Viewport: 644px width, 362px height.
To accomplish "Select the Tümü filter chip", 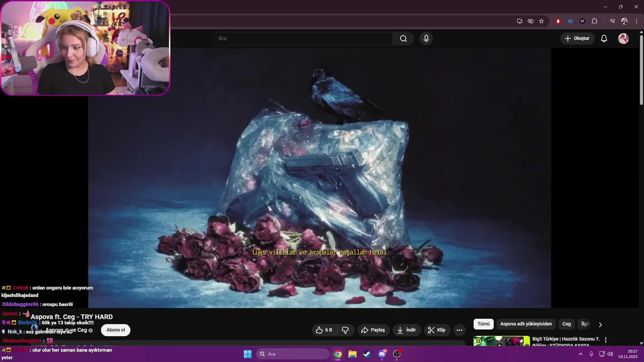I will pos(484,324).
